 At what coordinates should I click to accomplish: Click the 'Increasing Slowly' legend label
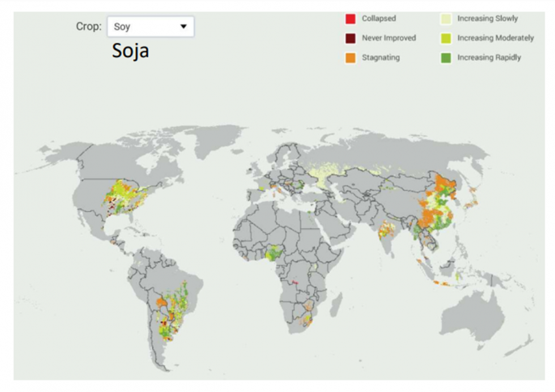point(488,19)
